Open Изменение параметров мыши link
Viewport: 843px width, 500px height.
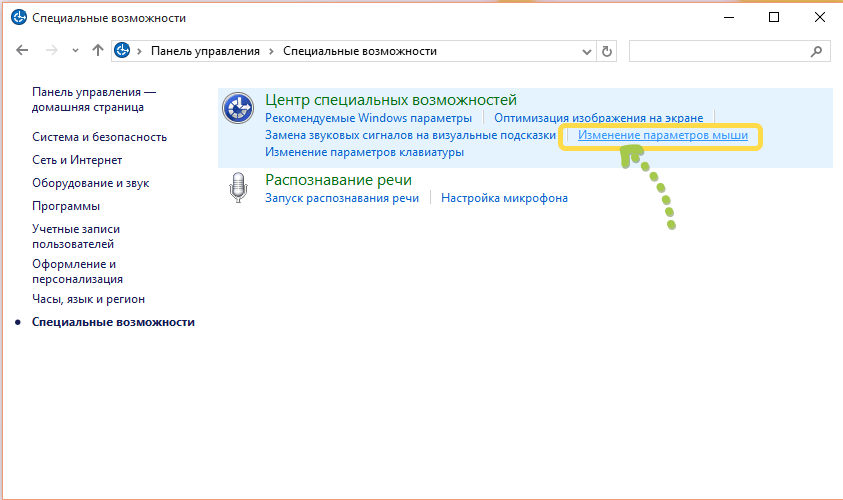click(662, 135)
